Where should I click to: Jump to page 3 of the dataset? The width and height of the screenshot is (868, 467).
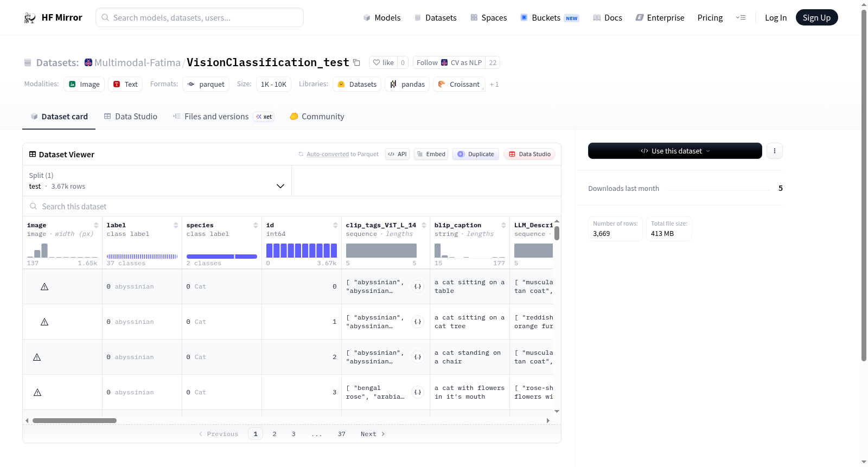293,434
